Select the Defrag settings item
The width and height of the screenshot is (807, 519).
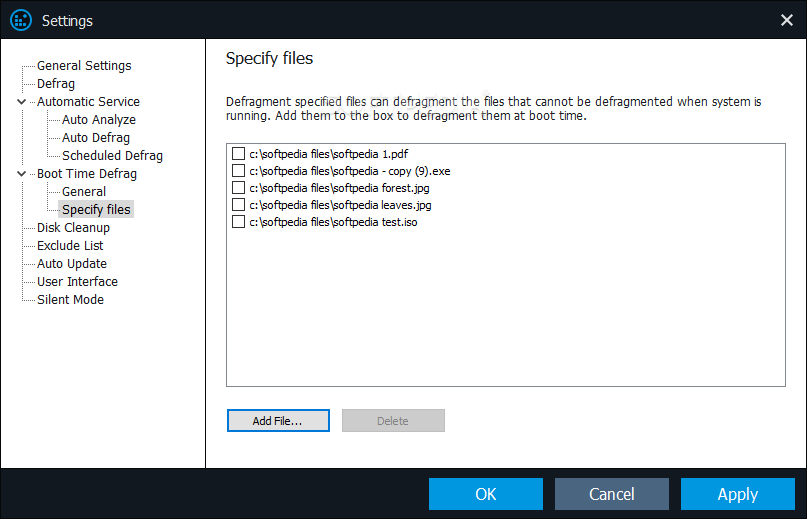56,83
